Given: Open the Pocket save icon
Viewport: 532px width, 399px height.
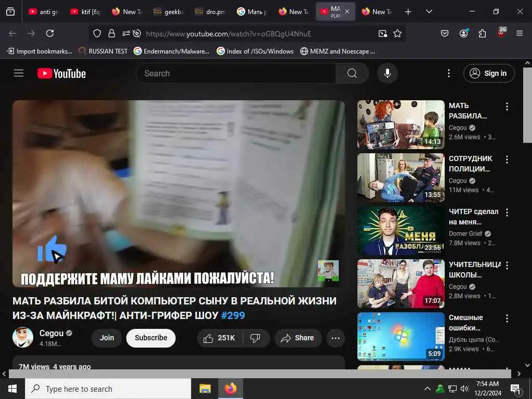Looking at the screenshot, I should (x=445, y=33).
